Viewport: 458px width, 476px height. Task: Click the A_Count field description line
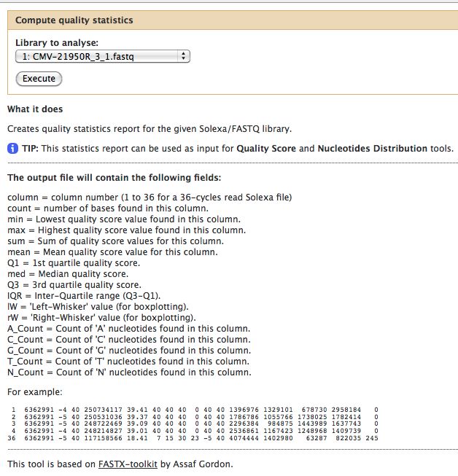[128, 329]
